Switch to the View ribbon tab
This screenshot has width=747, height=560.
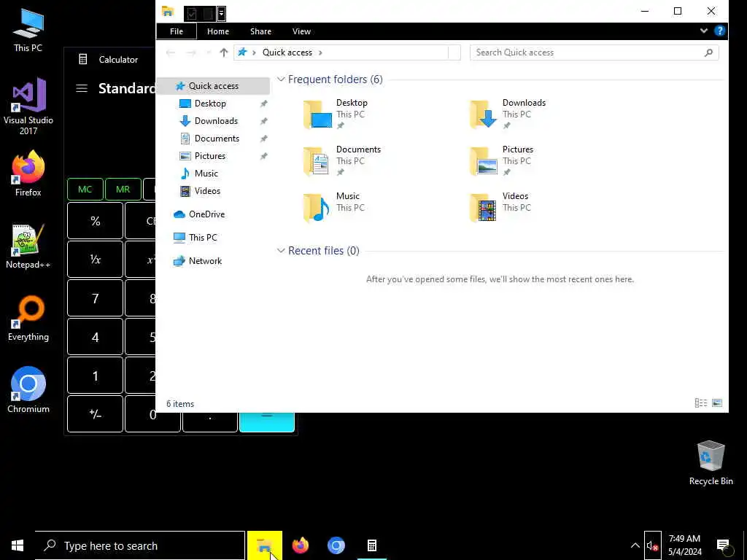[x=301, y=31]
